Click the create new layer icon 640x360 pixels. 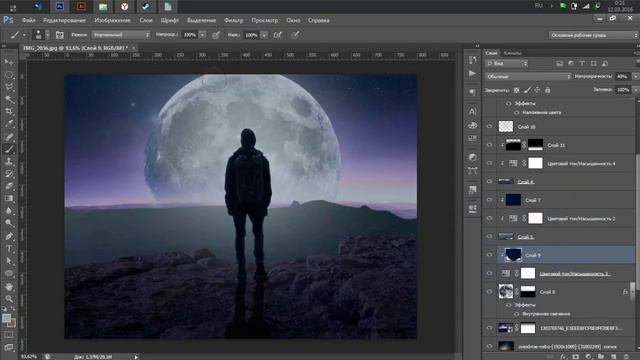pos(613,357)
